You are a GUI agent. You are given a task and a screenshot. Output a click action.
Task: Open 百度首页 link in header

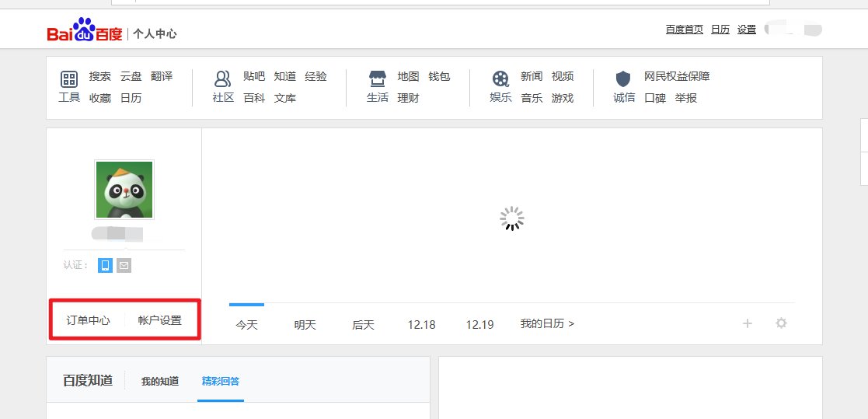click(684, 30)
